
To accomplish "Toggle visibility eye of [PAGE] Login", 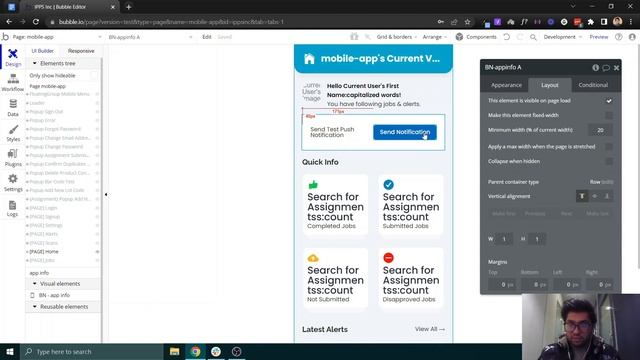I will (97, 208).
